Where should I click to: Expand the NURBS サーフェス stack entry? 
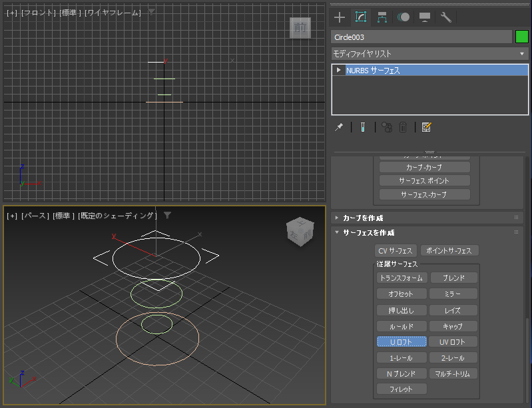[x=338, y=70]
